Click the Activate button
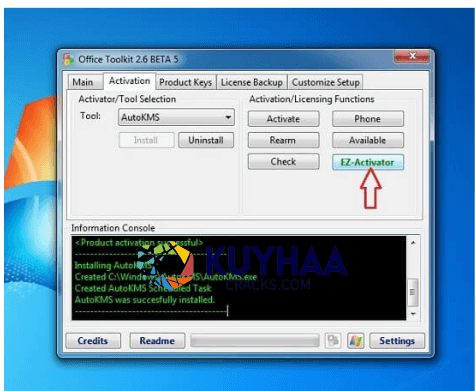 (x=283, y=119)
